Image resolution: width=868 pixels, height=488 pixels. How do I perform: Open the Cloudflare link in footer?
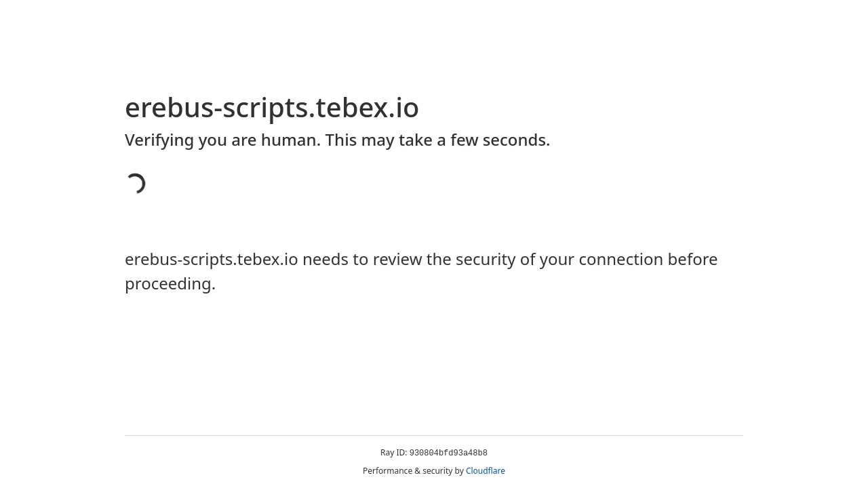click(486, 471)
